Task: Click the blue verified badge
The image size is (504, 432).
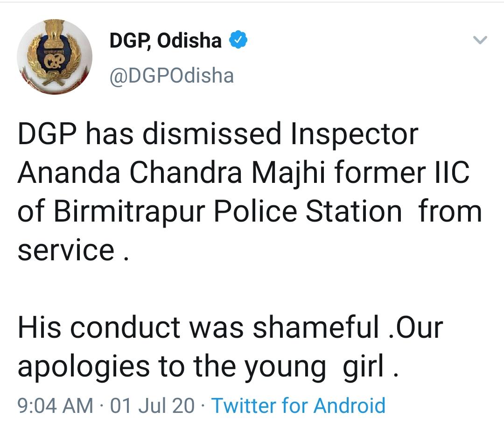Action: tap(238, 41)
